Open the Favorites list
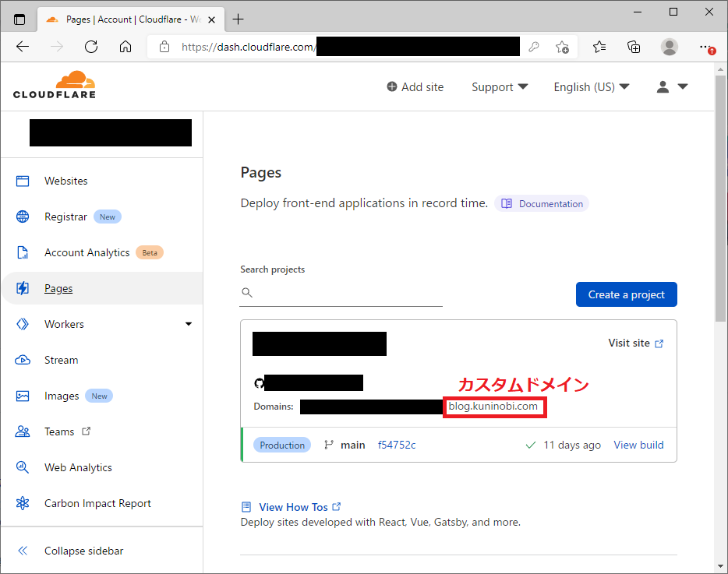The width and height of the screenshot is (728, 574). coord(599,47)
